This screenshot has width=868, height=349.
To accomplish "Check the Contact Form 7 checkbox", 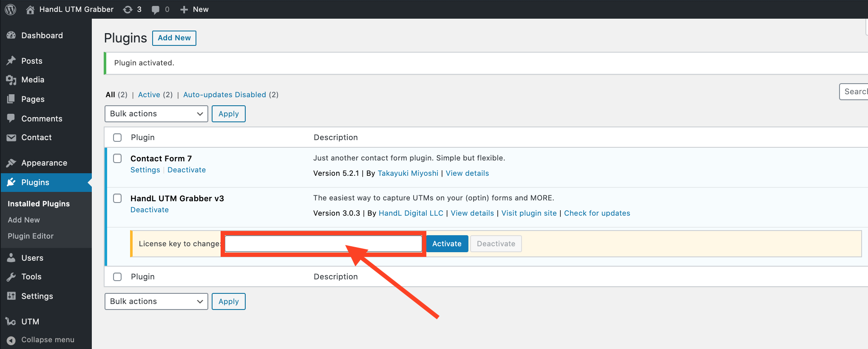I will [117, 159].
